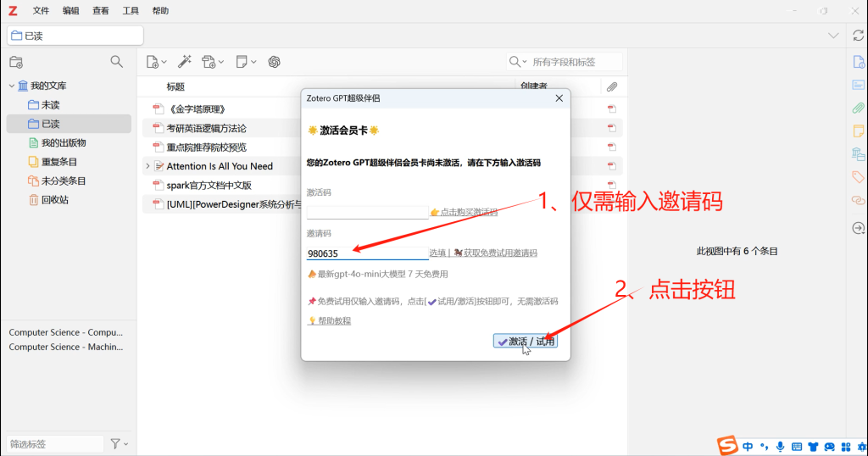Click the Sogou input method S icon
This screenshot has width=868, height=456.
tap(727, 445)
